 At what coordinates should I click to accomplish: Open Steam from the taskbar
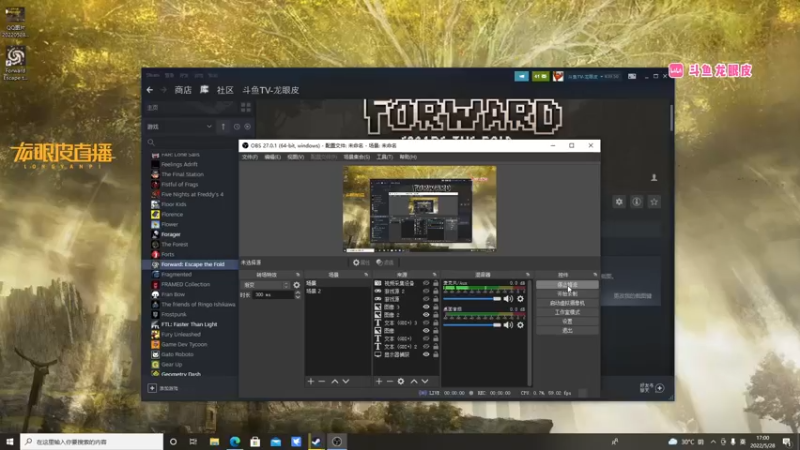[316, 441]
